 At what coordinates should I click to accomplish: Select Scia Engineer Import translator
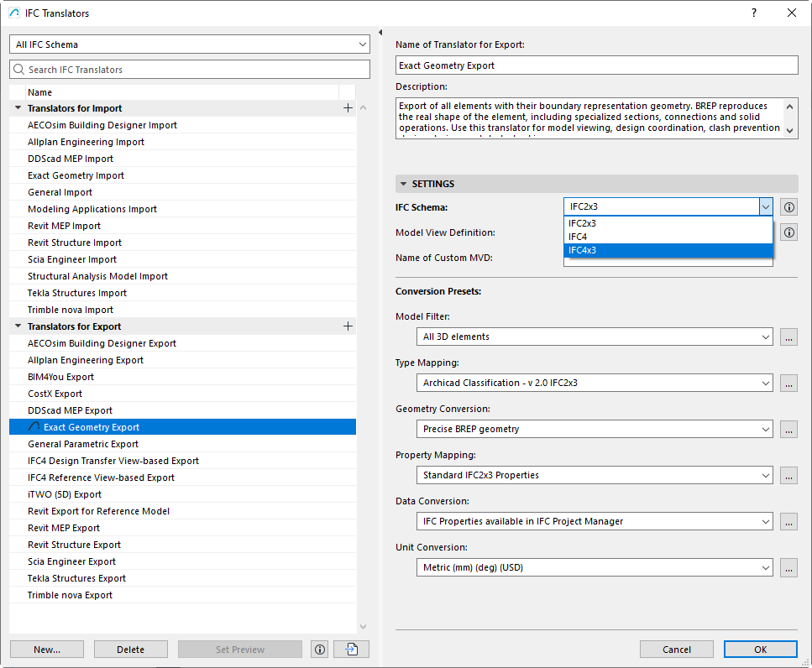point(183,259)
